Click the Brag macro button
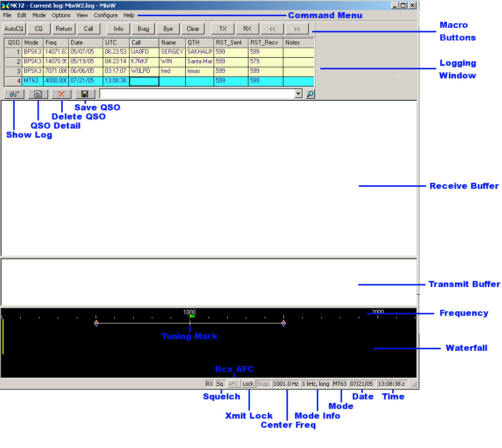The height and width of the screenshot is (448, 502). tap(143, 28)
